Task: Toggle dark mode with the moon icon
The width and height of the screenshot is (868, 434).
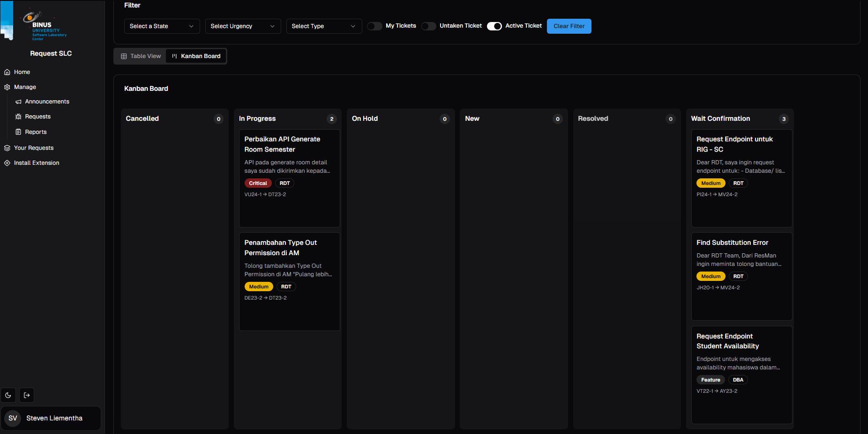Action: point(8,395)
